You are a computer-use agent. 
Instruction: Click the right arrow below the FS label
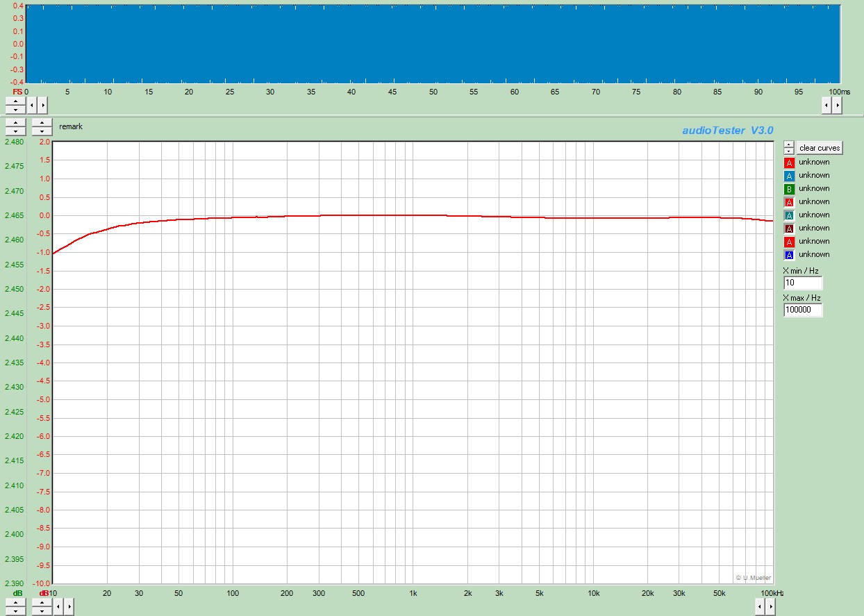point(42,105)
